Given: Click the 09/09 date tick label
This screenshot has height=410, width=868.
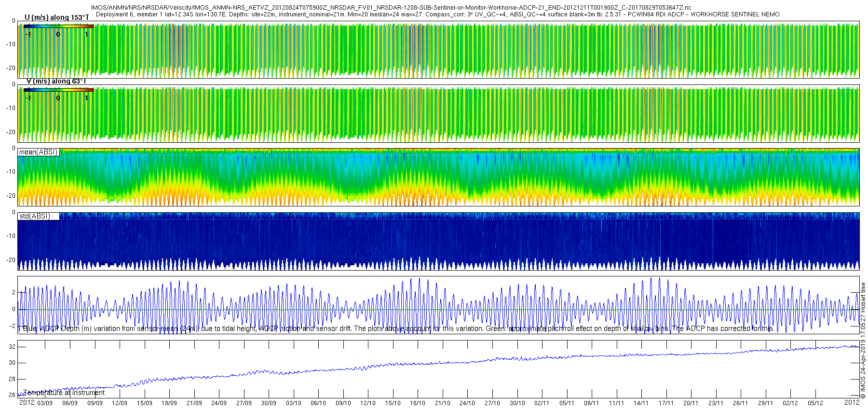Looking at the screenshot, I should 95,403.
